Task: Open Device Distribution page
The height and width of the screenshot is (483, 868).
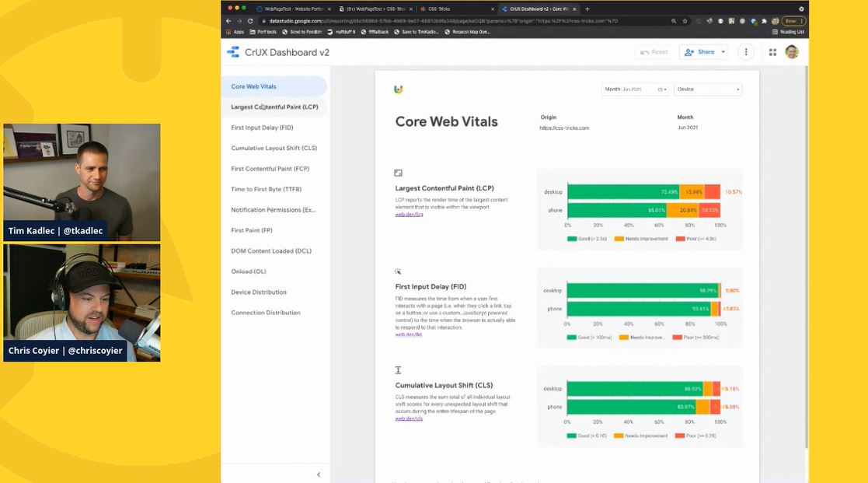Action: click(274, 292)
